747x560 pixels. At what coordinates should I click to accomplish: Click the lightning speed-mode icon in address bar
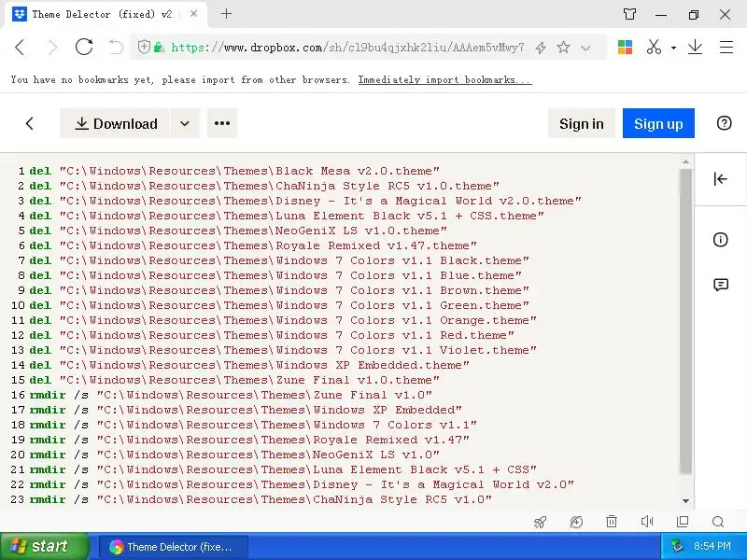click(x=541, y=48)
